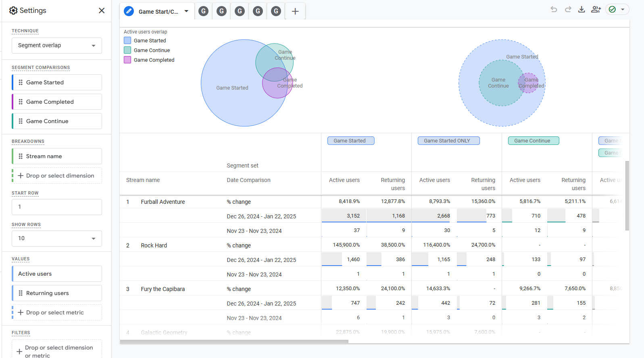Click the share exploration users icon
The height and width of the screenshot is (358, 644).
click(596, 9)
